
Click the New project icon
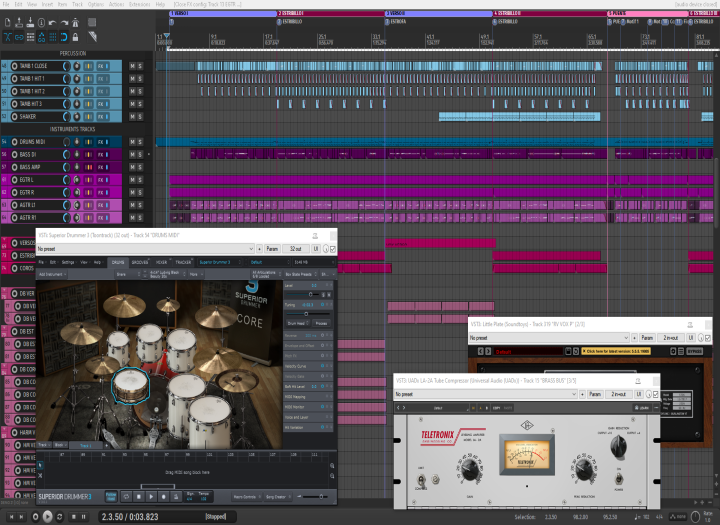tap(8, 23)
